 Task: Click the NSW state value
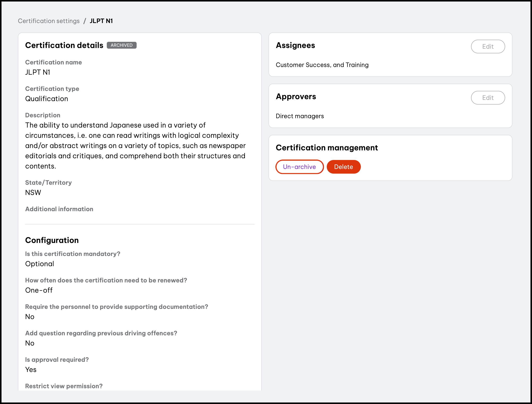tap(33, 193)
